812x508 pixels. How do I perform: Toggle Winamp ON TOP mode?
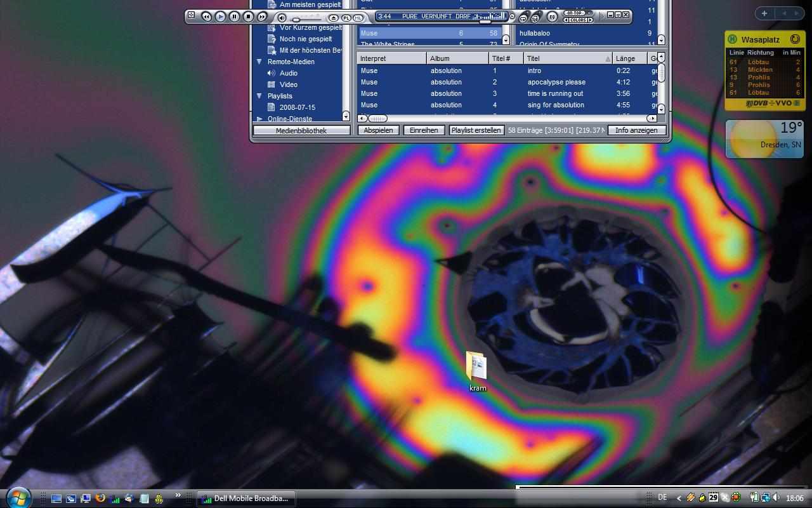pyautogui.click(x=575, y=13)
